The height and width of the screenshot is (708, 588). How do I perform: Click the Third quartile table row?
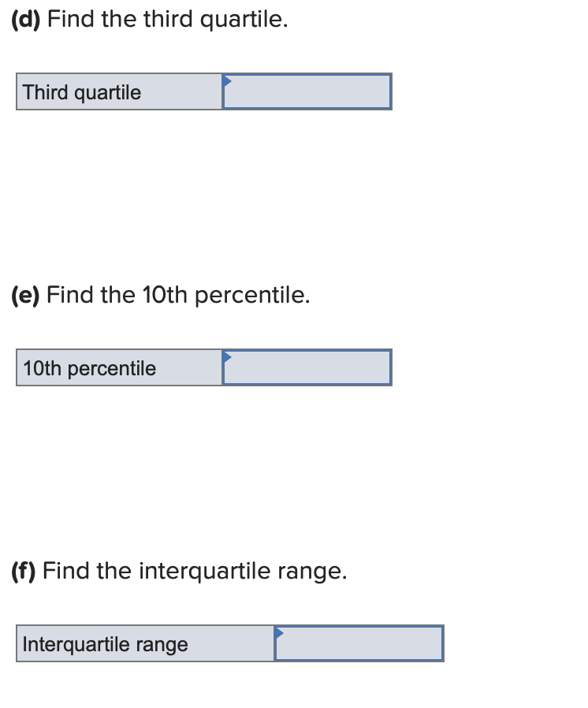coord(203,92)
